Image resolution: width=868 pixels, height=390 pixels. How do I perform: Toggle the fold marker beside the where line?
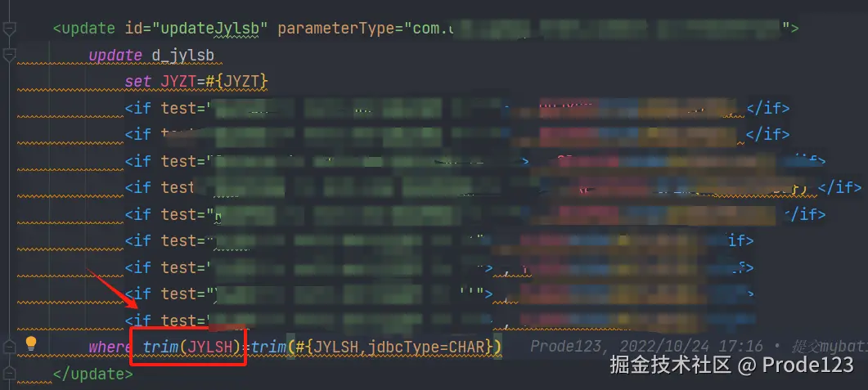click(x=10, y=347)
